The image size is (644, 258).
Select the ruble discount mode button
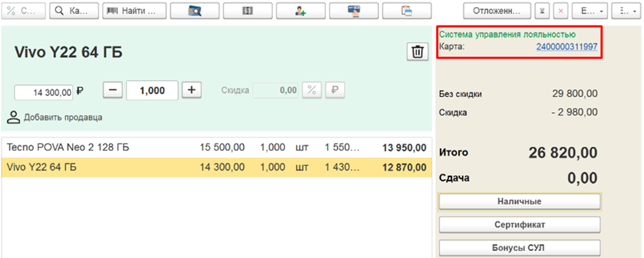click(x=335, y=90)
